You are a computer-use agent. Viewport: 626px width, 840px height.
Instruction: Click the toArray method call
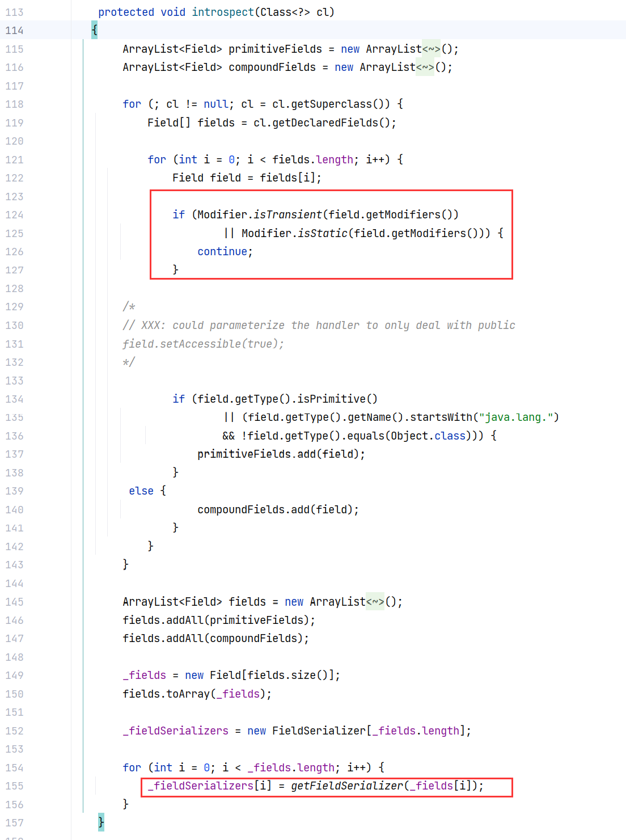[x=188, y=694]
